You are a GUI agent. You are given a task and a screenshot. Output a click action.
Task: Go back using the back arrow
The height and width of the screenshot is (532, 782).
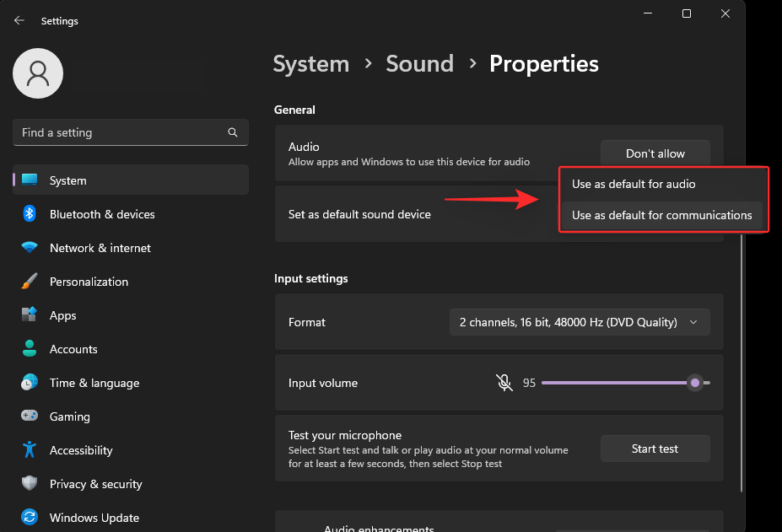[x=19, y=20]
